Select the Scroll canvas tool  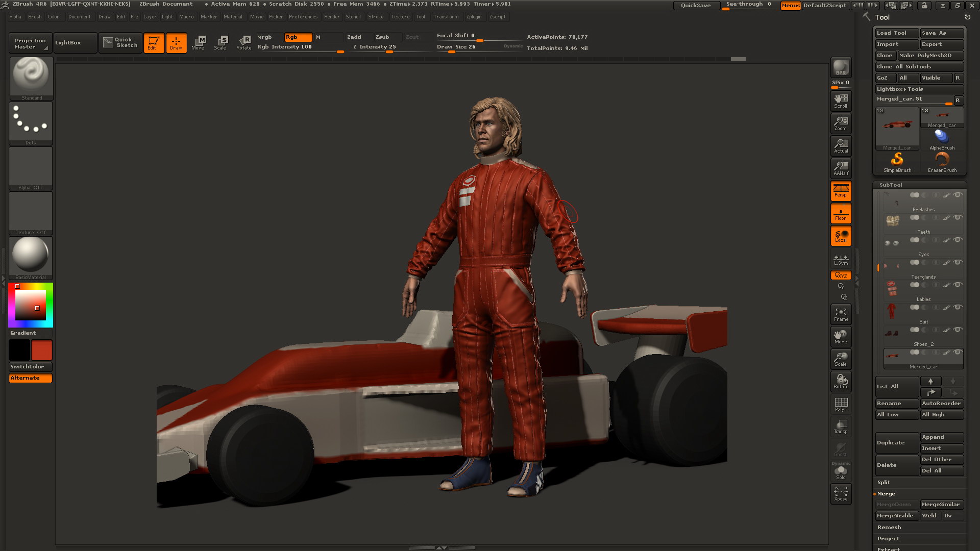pos(841,101)
